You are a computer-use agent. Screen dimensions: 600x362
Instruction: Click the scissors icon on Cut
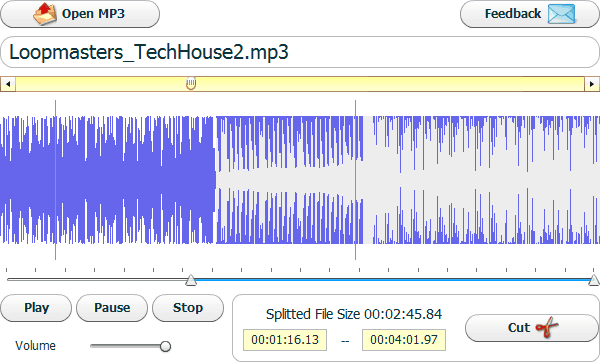click(x=547, y=327)
